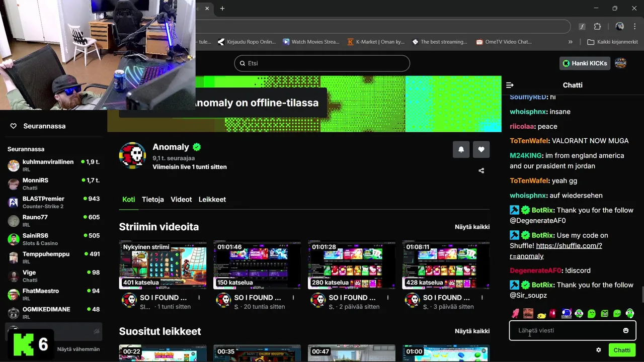
Task: Show all Striimin videoita
Action: coord(472,227)
